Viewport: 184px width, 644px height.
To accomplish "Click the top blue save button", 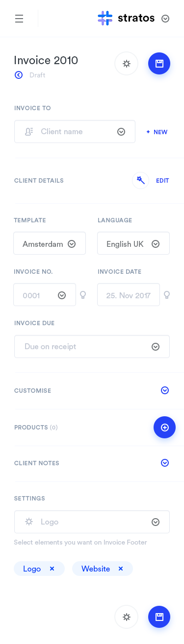I will coord(159,64).
